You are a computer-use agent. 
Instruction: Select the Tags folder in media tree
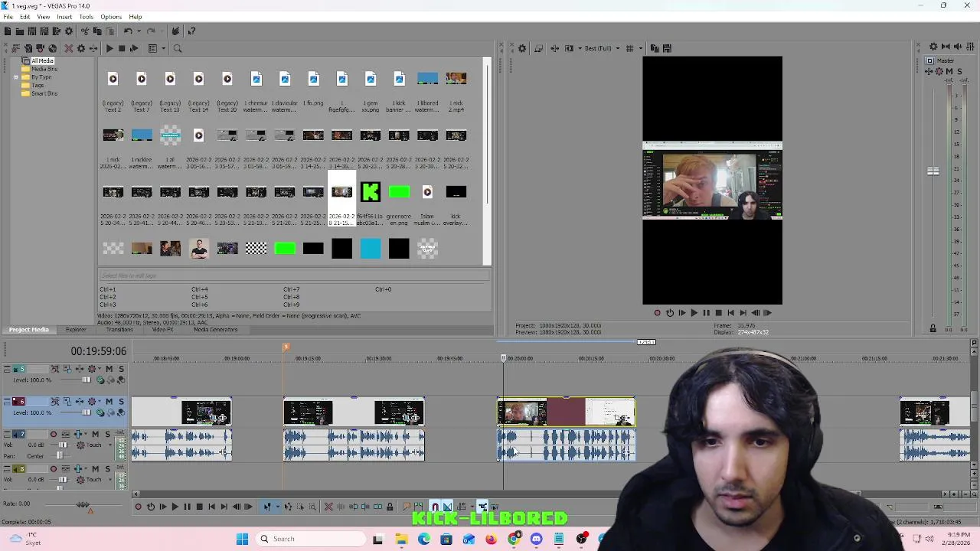pyautogui.click(x=38, y=85)
